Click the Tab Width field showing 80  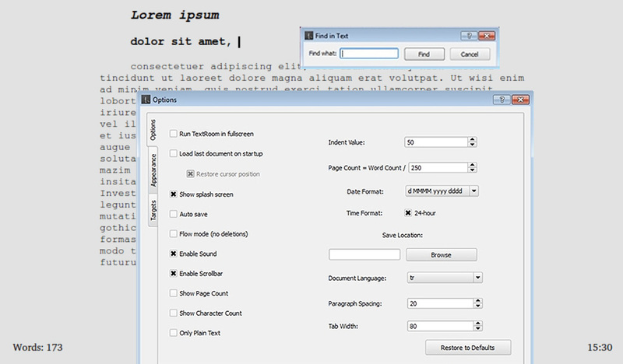coord(440,326)
